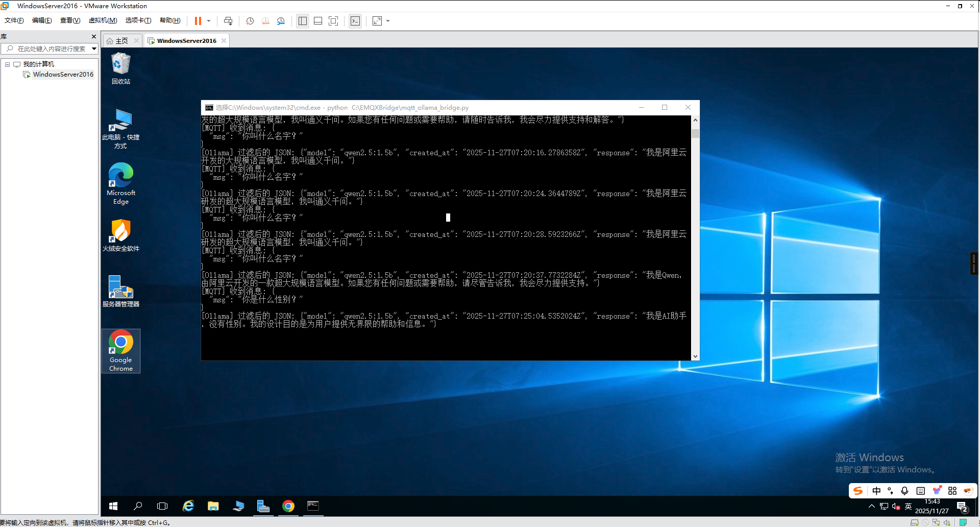Click the muted volume tray icon

coord(896,506)
